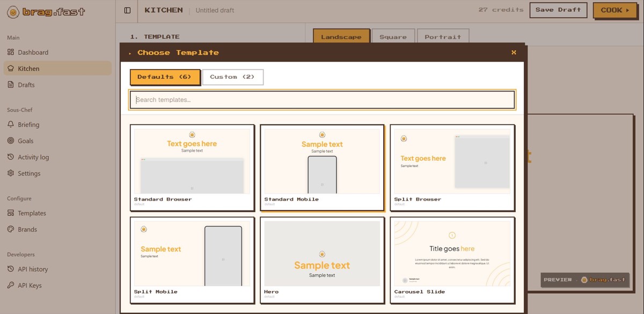Open Goals page

tap(57, 140)
